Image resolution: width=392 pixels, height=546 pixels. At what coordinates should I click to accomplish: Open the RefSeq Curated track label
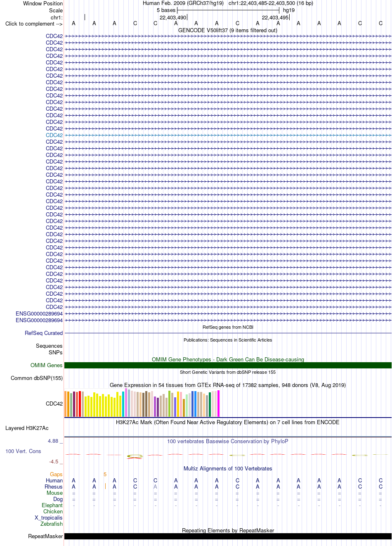(44, 333)
